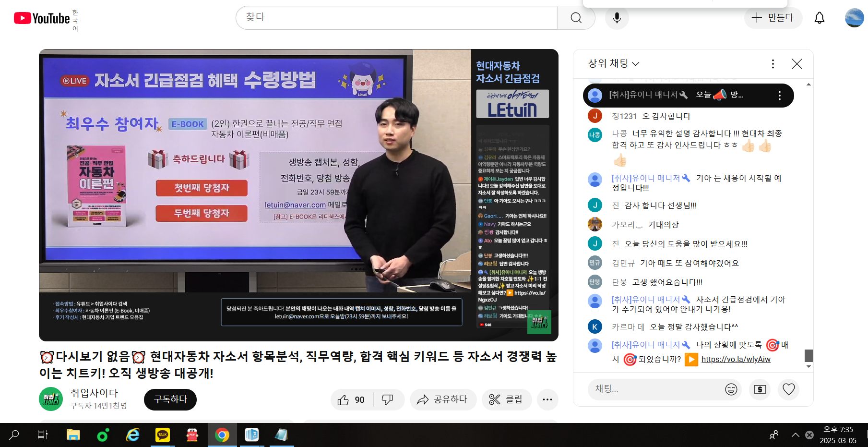Open the vo.la/wIyAiw link in chat

[x=736, y=359]
